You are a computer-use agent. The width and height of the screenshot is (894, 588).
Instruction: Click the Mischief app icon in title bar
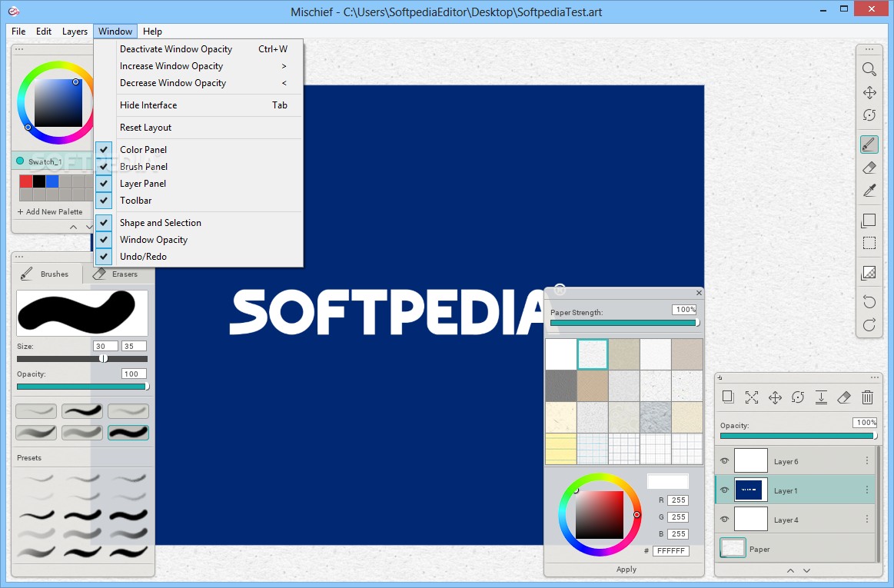click(x=15, y=11)
